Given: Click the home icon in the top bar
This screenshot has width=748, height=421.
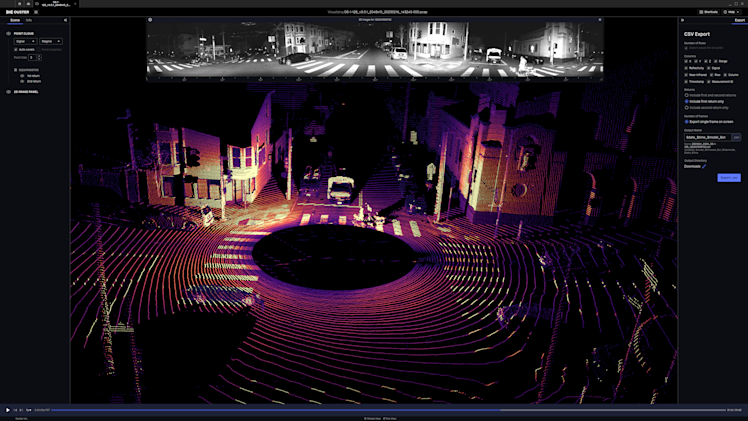Looking at the screenshot, I should (20, 3).
